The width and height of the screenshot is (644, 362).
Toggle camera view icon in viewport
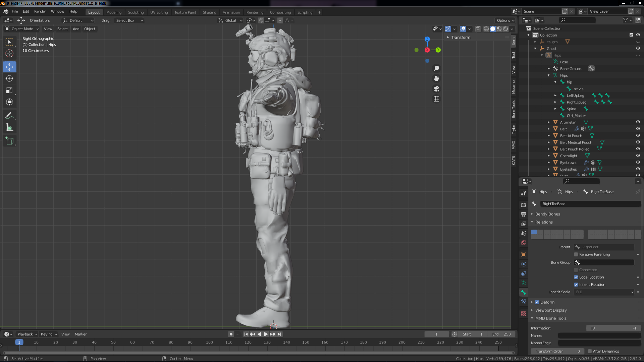click(x=436, y=89)
